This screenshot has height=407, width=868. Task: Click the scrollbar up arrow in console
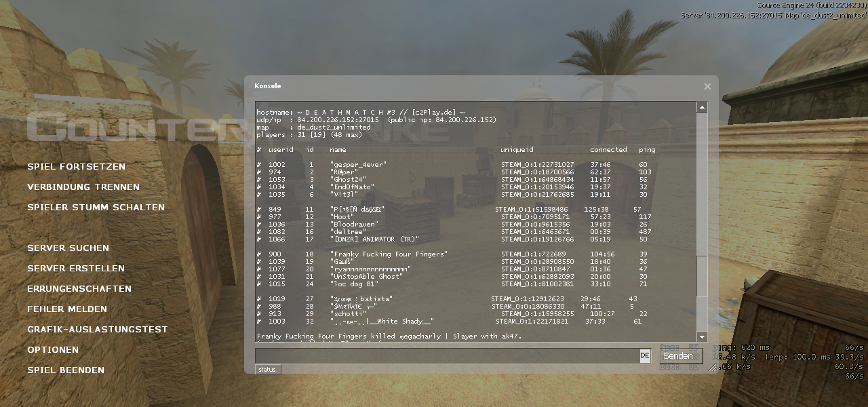(702, 107)
